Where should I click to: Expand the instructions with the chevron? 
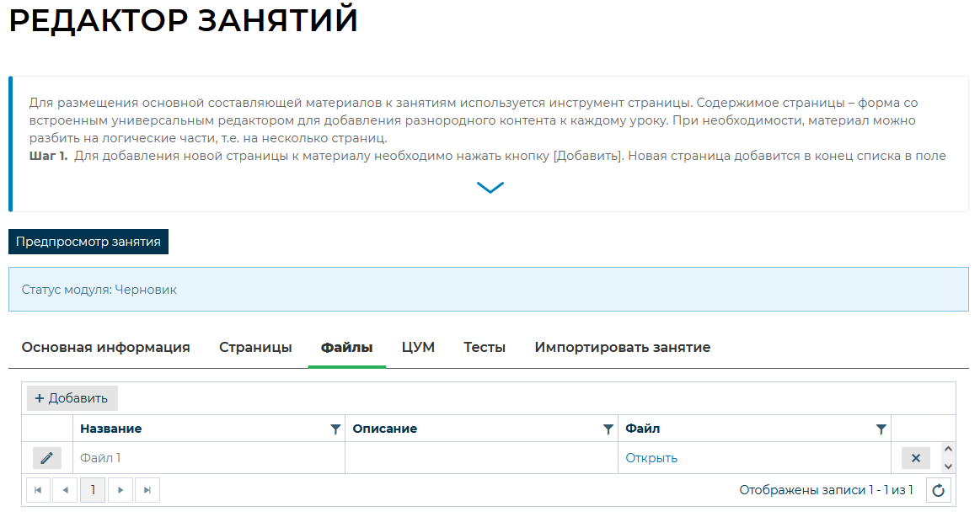[x=490, y=187]
